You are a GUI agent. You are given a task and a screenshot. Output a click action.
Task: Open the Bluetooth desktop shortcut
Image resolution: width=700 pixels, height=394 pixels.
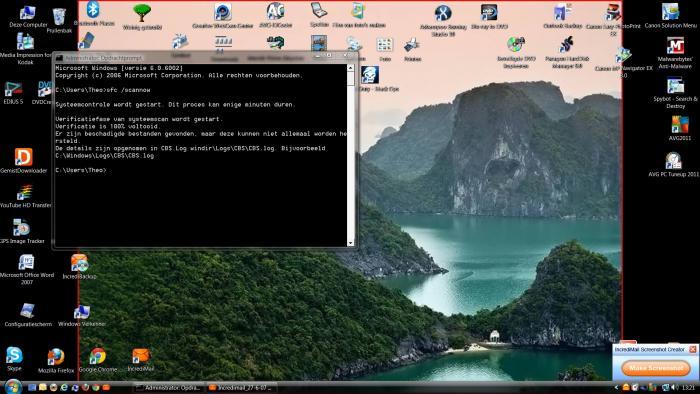pyautogui.click(x=93, y=13)
